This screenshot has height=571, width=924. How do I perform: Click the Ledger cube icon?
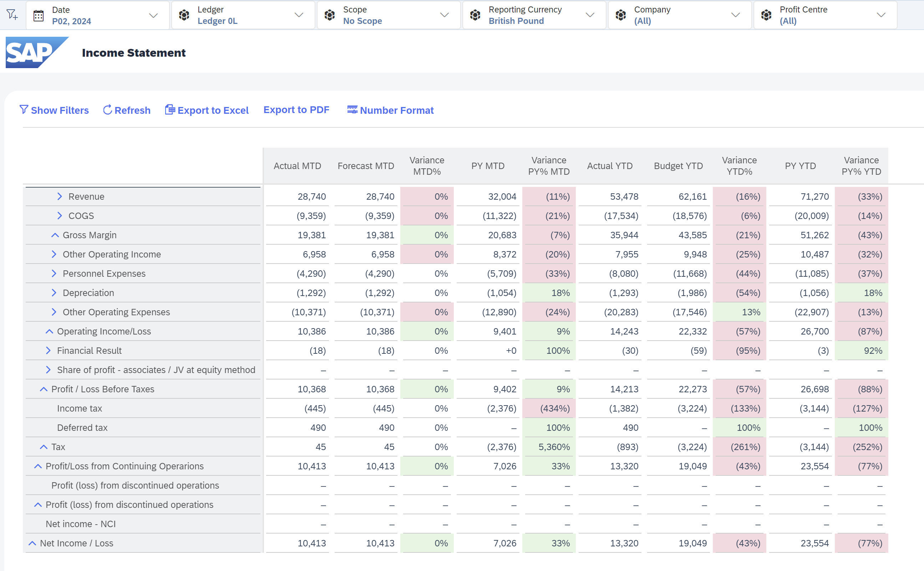(x=184, y=15)
